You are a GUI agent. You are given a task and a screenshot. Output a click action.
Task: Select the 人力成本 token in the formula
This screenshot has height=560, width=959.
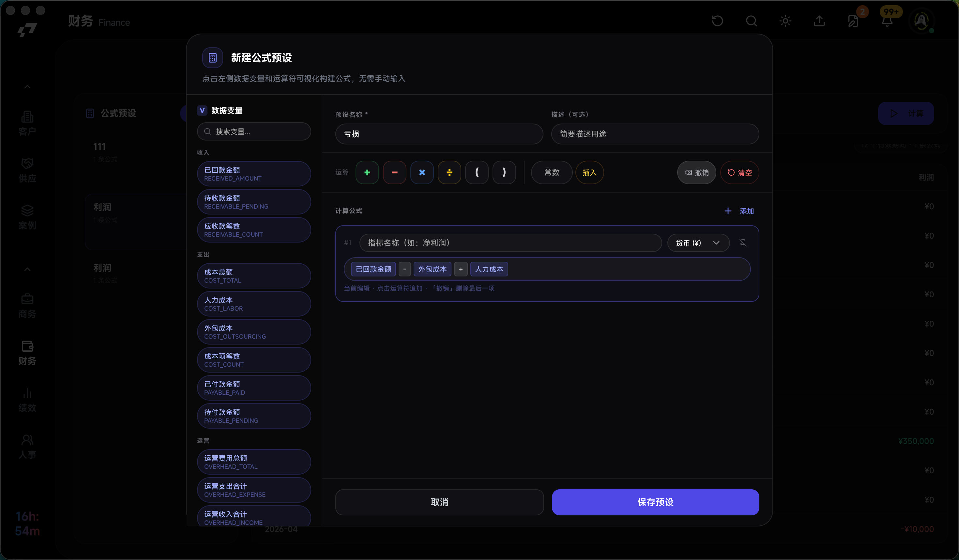click(x=489, y=269)
